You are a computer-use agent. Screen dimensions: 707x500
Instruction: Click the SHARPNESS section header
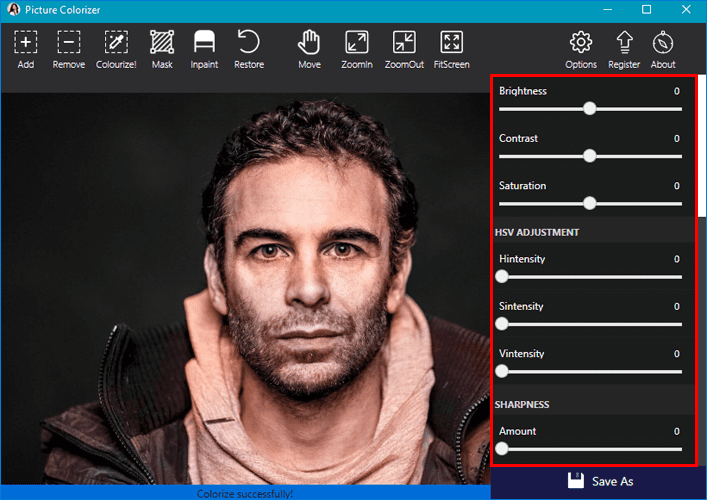click(x=522, y=404)
